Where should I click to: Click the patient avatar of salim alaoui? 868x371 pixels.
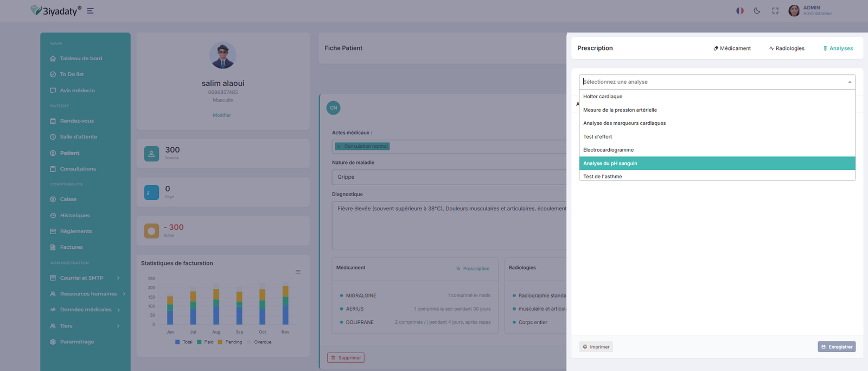pyautogui.click(x=222, y=55)
